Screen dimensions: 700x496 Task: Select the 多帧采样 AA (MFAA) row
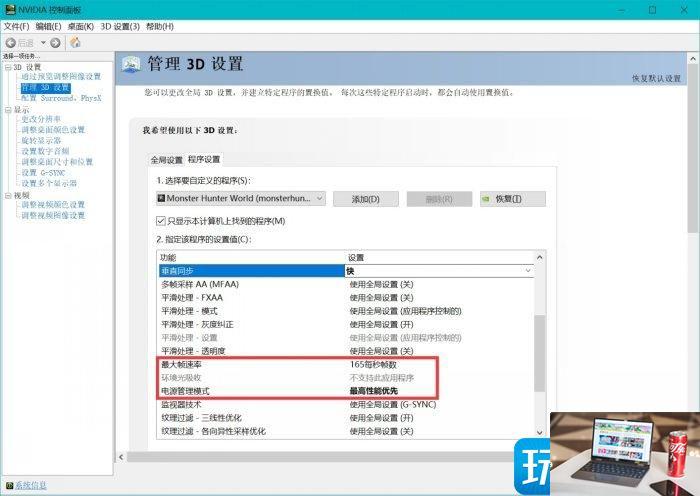[x=346, y=284]
